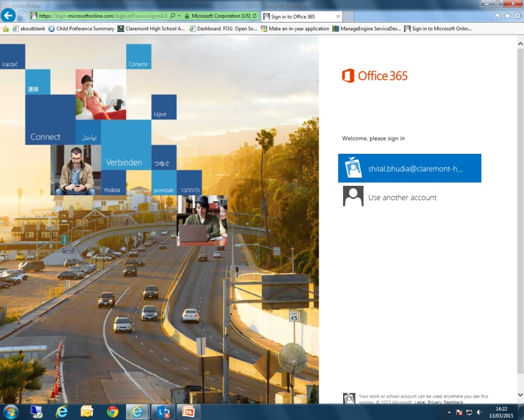Image resolution: width=524 pixels, height=420 pixels.
Task: Click the up arrow on page scrollbar
Action: click(520, 44)
